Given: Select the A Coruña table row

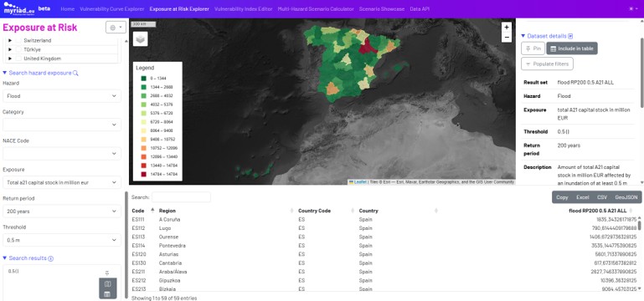Looking at the screenshot, I should [x=384, y=219].
